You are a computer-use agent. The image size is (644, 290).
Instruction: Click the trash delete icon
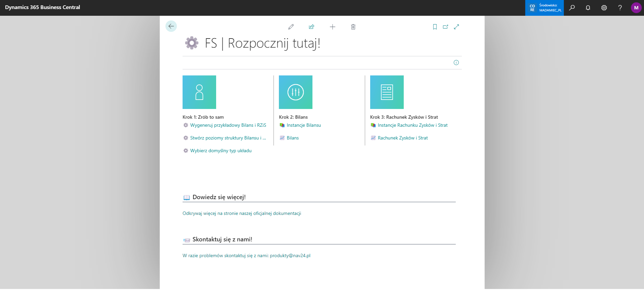pyautogui.click(x=353, y=27)
